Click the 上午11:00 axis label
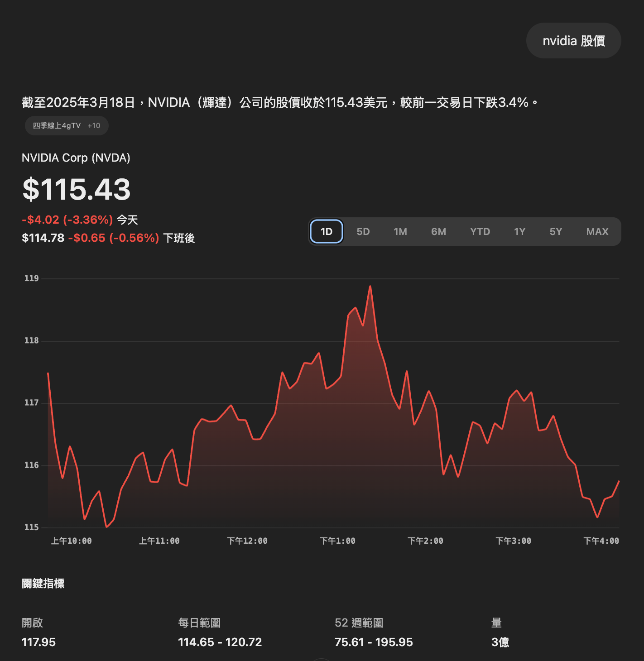 point(159,541)
